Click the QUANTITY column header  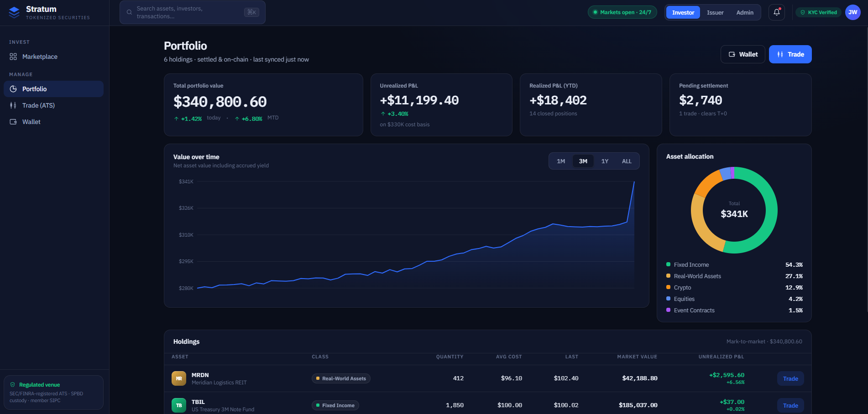pyautogui.click(x=450, y=357)
